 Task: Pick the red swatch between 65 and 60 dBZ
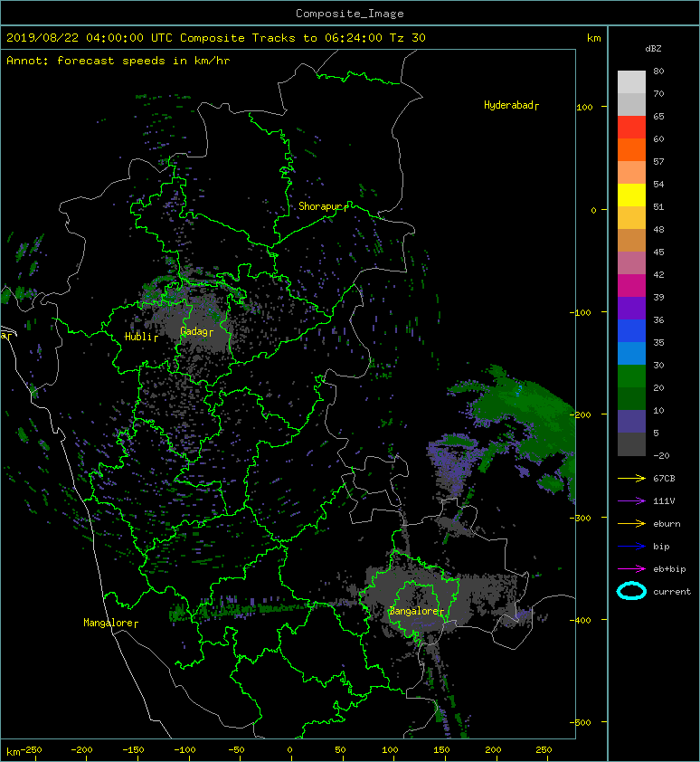pyautogui.click(x=631, y=128)
